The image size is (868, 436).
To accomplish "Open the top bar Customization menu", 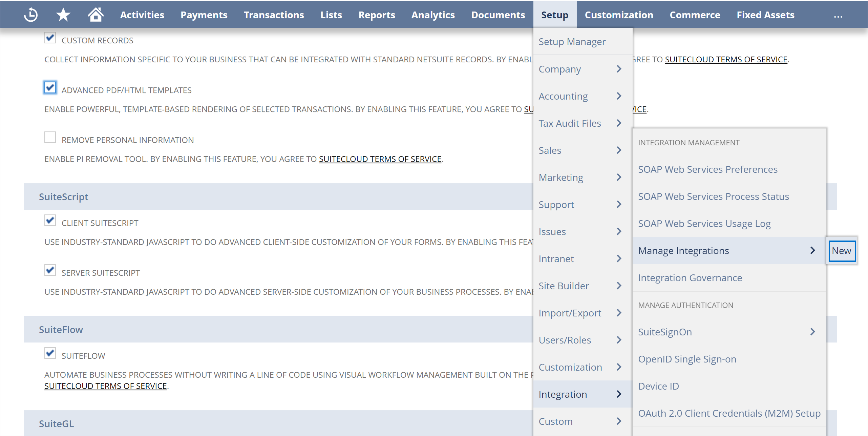I will pyautogui.click(x=619, y=15).
